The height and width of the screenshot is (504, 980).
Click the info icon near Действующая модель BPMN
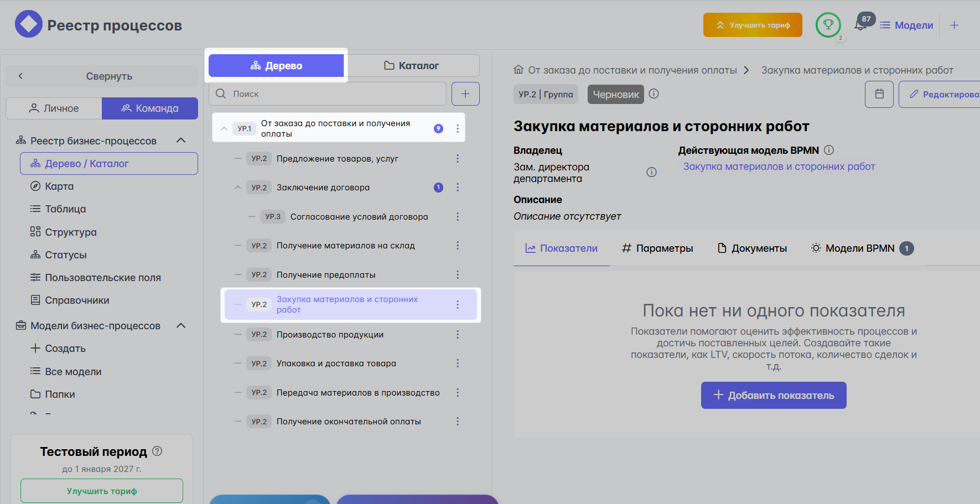[x=828, y=150]
